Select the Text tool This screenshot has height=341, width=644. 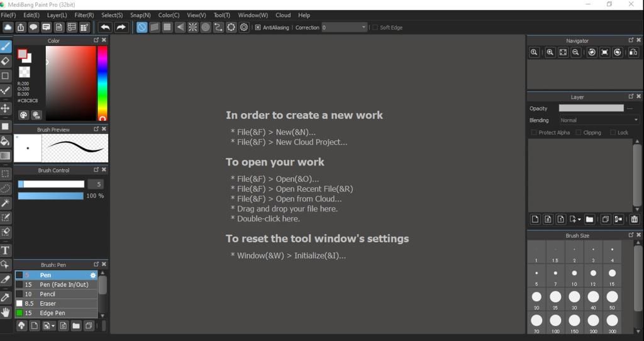click(5, 250)
